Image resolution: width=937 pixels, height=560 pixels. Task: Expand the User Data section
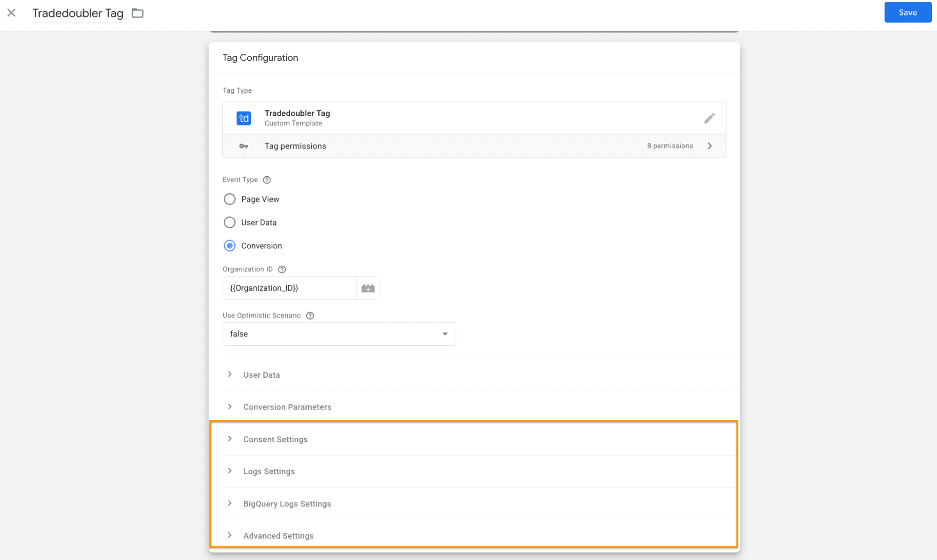261,375
